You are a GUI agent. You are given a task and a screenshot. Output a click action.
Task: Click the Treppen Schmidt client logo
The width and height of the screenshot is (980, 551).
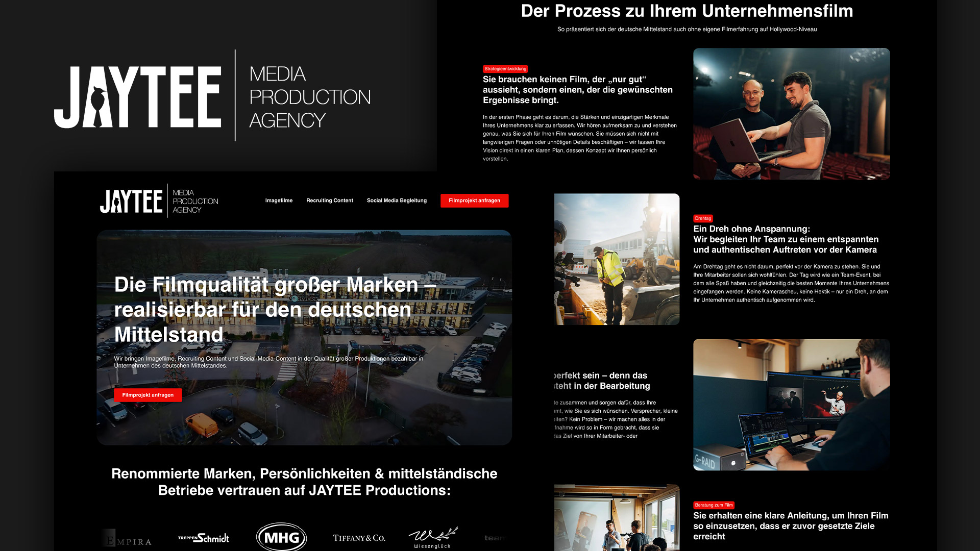203,538
